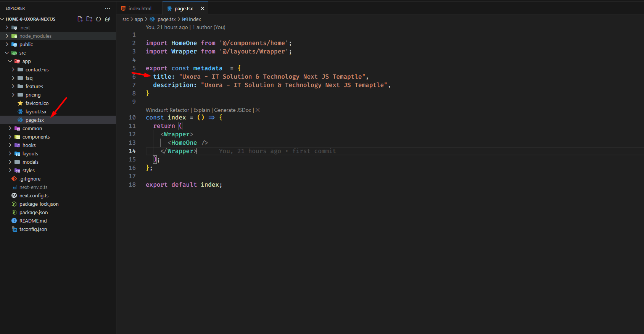
Task: Refresh the Explorer file tree
Action: pos(98,19)
